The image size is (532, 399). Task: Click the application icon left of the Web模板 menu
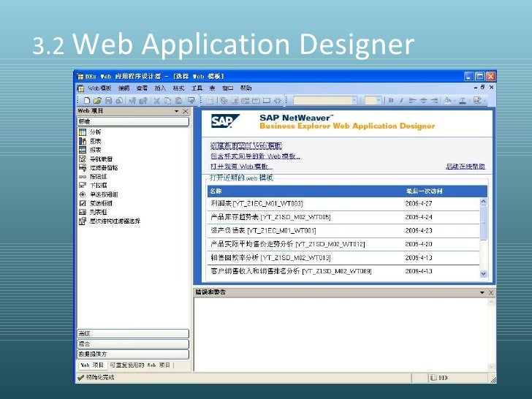[x=80, y=88]
